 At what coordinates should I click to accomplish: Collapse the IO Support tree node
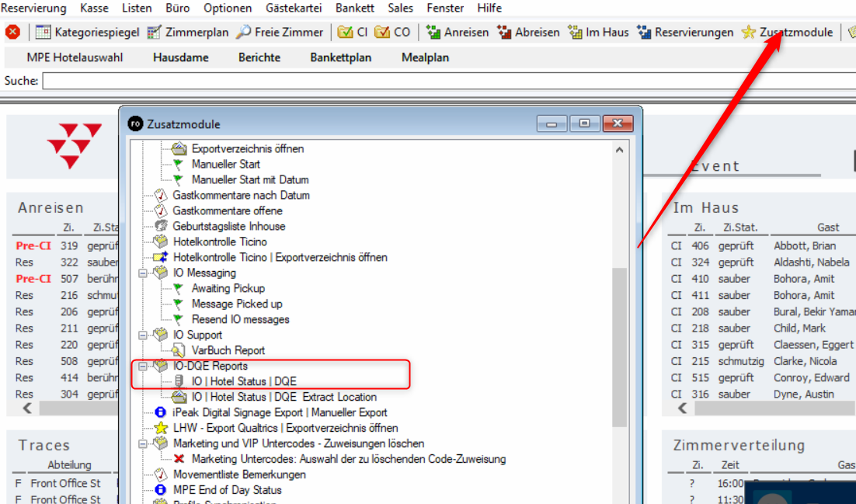click(143, 335)
